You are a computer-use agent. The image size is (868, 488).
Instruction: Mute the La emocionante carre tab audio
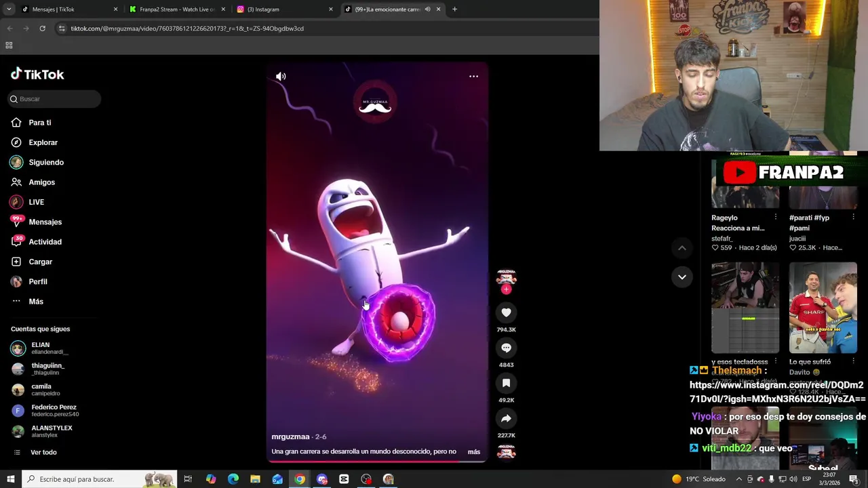pos(427,9)
